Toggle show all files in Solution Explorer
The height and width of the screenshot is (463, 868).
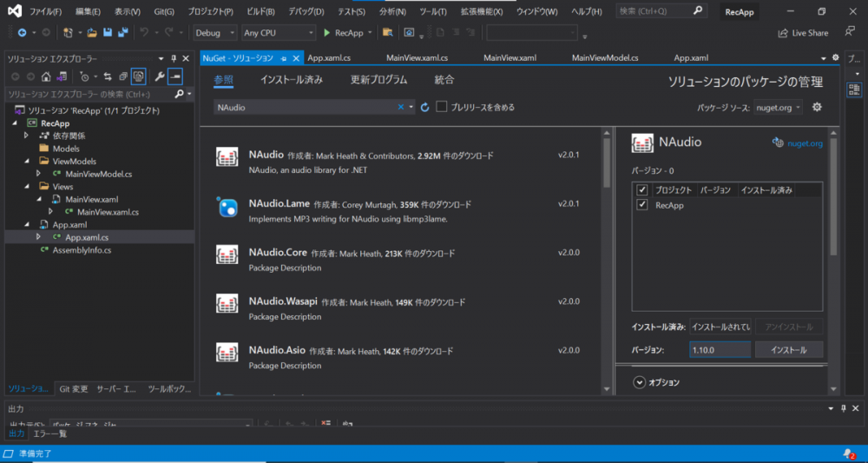click(x=138, y=76)
